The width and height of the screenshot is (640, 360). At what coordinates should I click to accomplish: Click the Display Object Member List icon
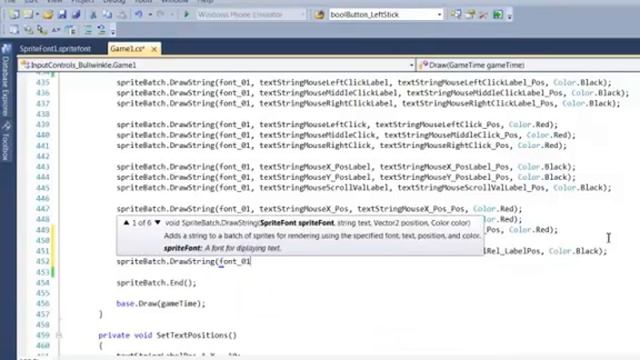(x=13, y=30)
